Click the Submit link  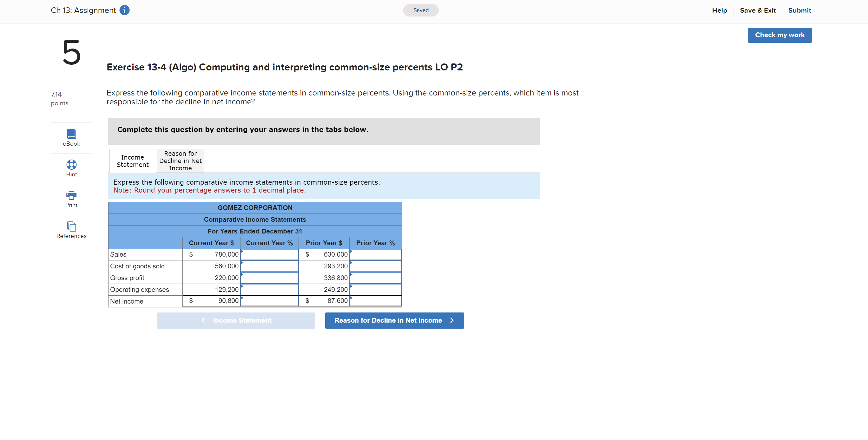(x=799, y=10)
